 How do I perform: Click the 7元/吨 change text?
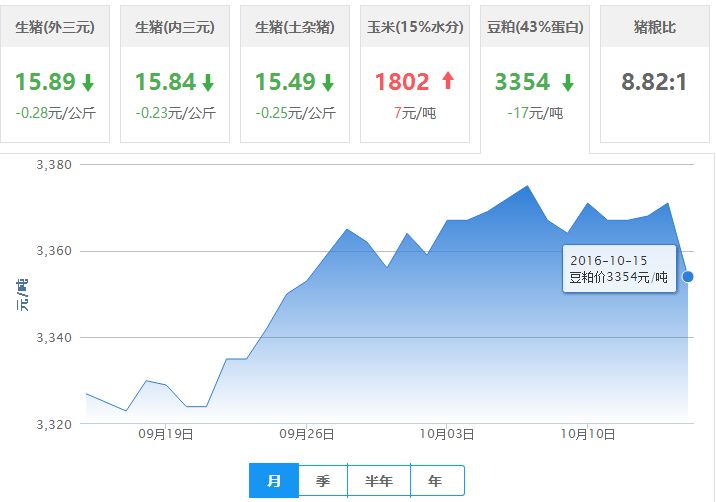[415, 113]
